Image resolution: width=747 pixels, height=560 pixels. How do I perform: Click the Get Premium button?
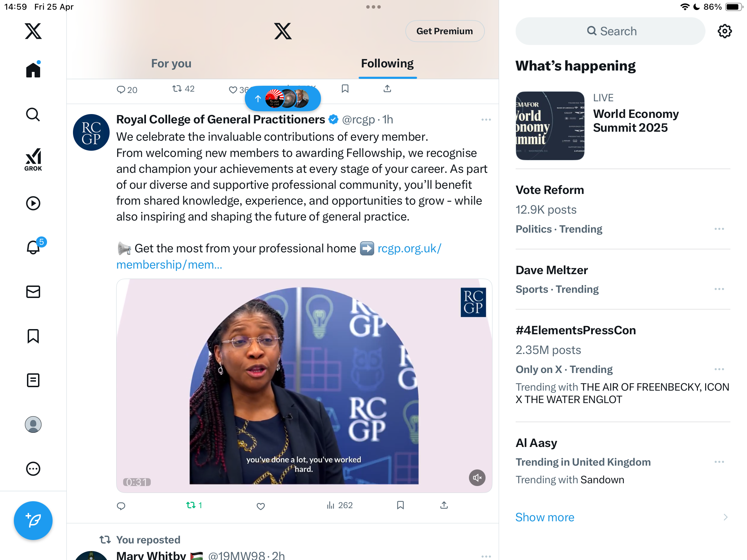(x=444, y=31)
